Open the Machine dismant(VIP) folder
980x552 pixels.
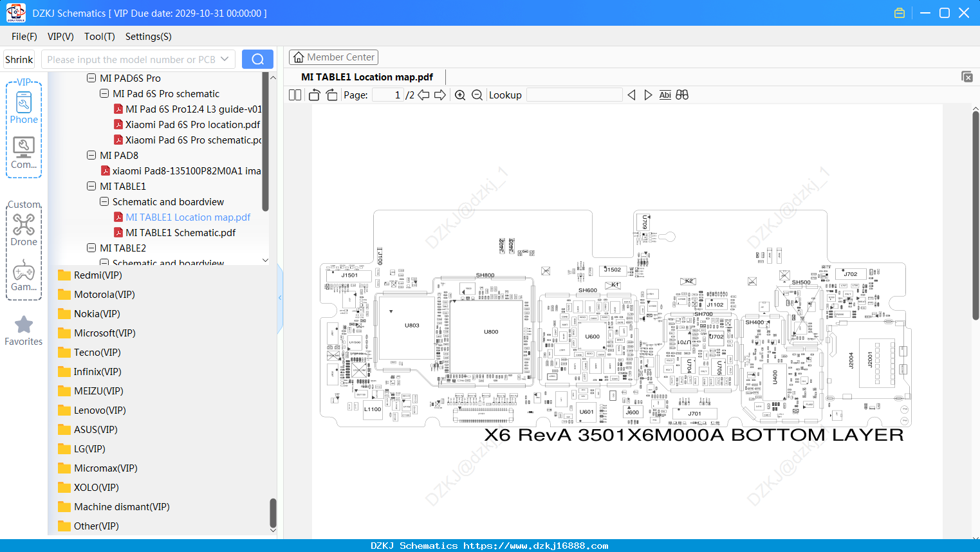pos(114,506)
